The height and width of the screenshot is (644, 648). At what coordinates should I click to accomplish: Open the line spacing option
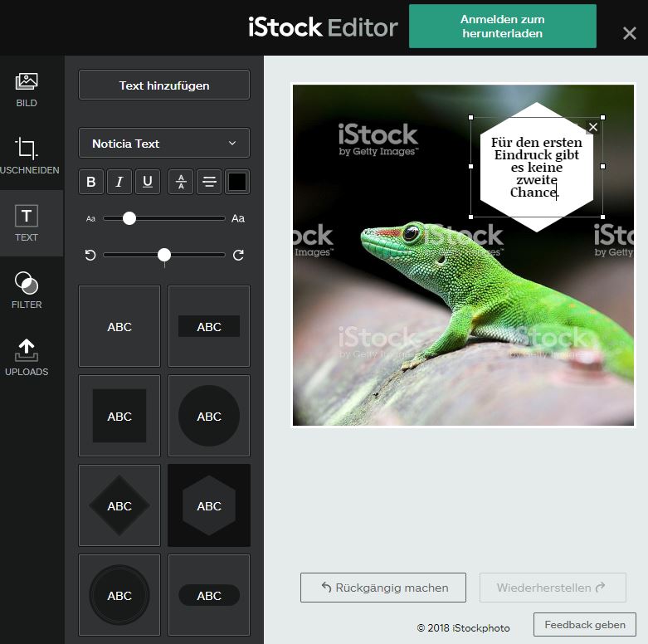tap(181, 182)
